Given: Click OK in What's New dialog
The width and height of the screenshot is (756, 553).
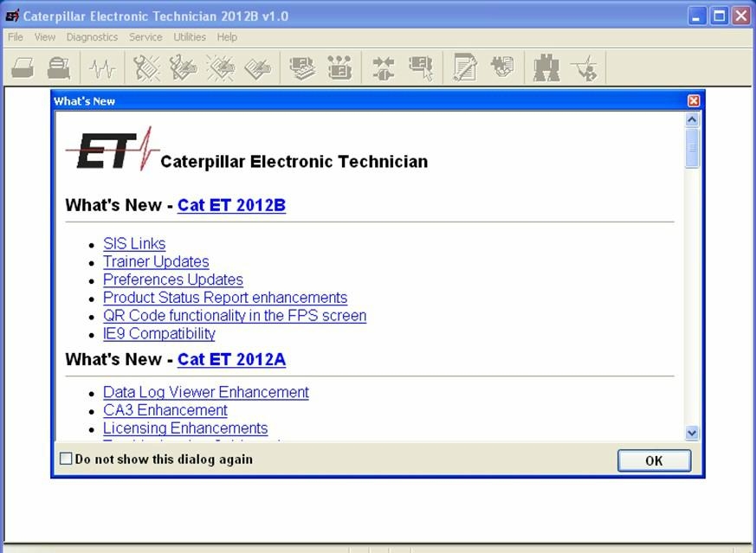Looking at the screenshot, I should coord(654,460).
